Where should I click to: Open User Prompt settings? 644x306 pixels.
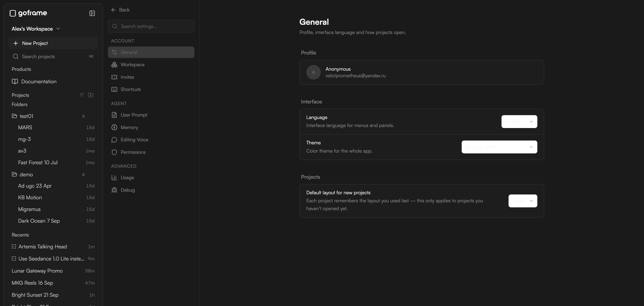click(x=151, y=115)
